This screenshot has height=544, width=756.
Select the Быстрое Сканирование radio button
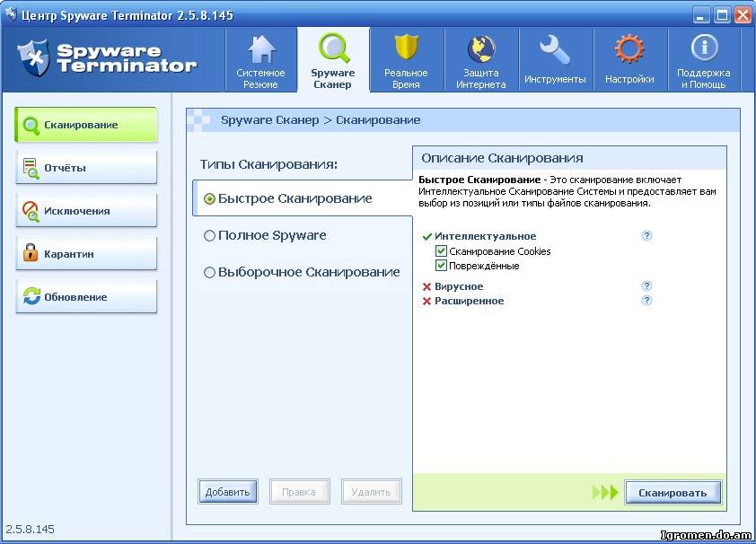pyautogui.click(x=209, y=198)
